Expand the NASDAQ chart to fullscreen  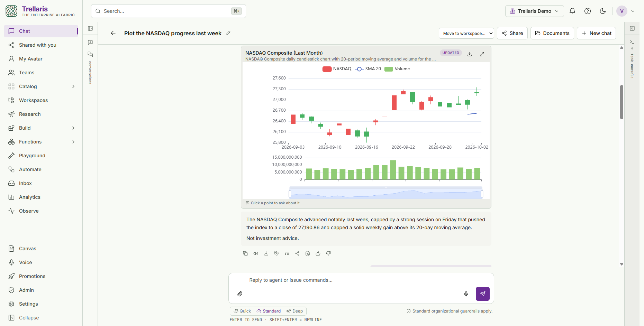click(482, 54)
